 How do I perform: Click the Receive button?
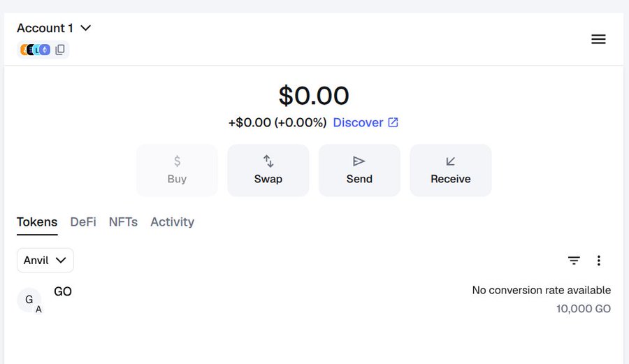[x=451, y=170]
